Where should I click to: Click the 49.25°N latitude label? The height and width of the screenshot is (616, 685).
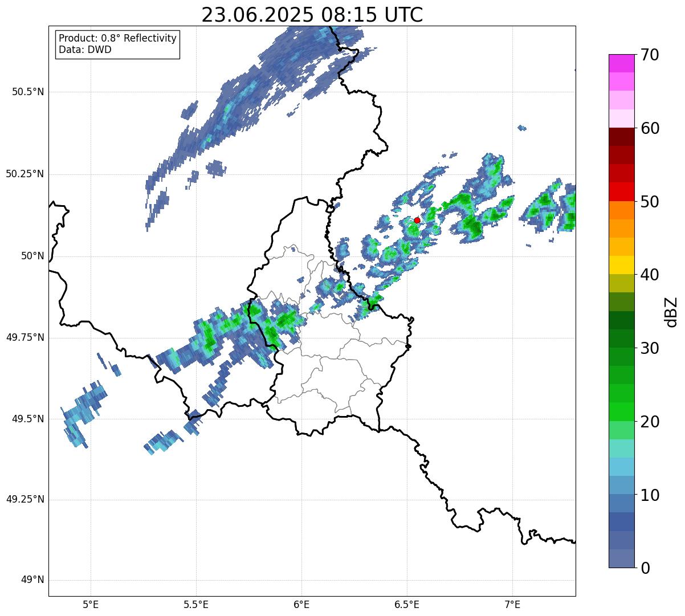(25, 500)
